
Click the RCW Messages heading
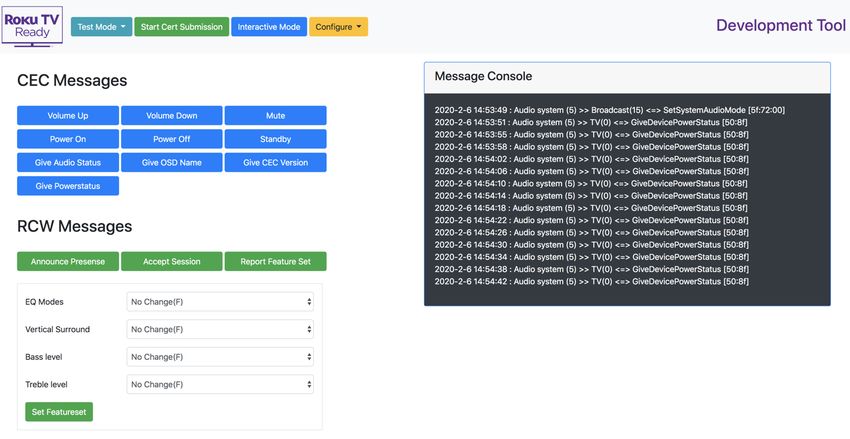click(x=75, y=226)
